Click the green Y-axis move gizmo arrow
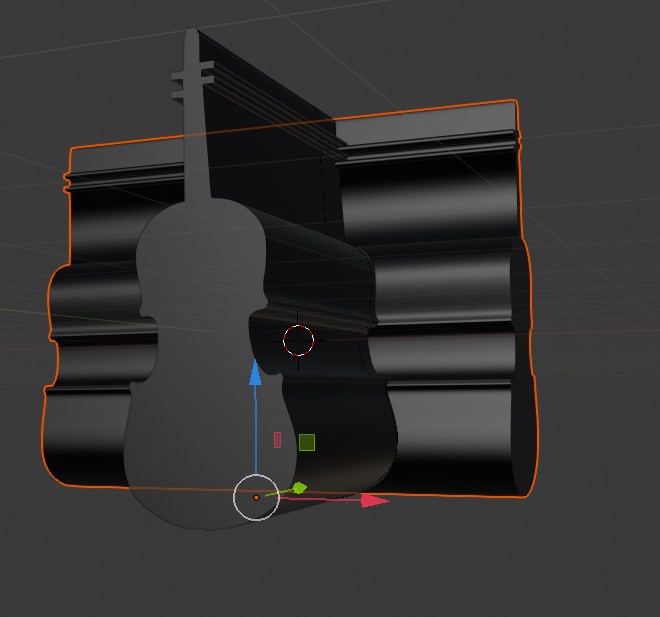 point(299,488)
